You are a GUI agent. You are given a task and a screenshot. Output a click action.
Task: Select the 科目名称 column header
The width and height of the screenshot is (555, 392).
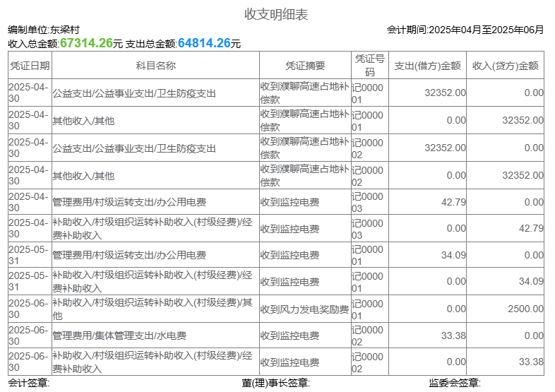click(x=155, y=66)
